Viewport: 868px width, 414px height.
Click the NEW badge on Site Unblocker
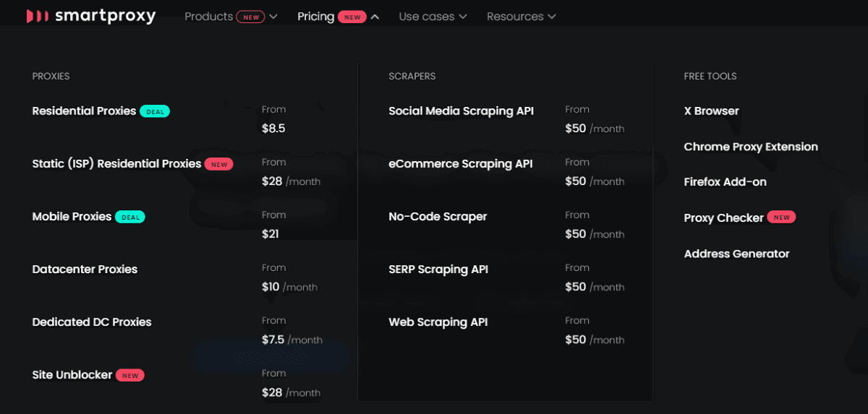pos(130,375)
